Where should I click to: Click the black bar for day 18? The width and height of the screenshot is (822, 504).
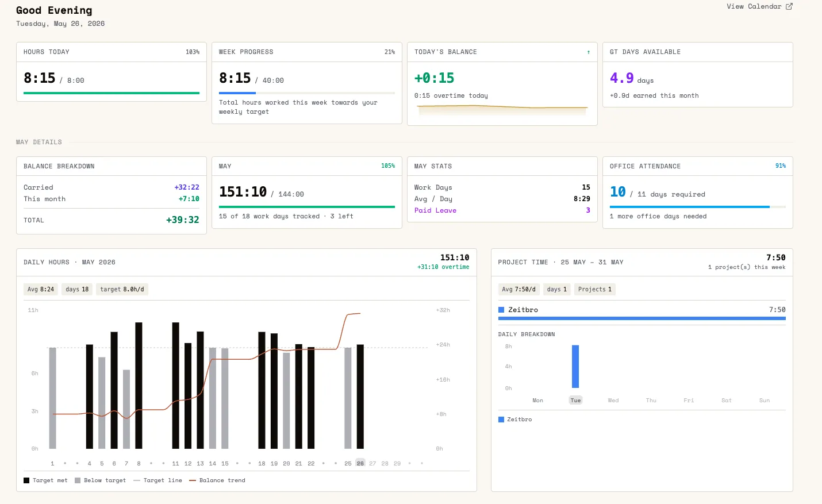pos(262,390)
